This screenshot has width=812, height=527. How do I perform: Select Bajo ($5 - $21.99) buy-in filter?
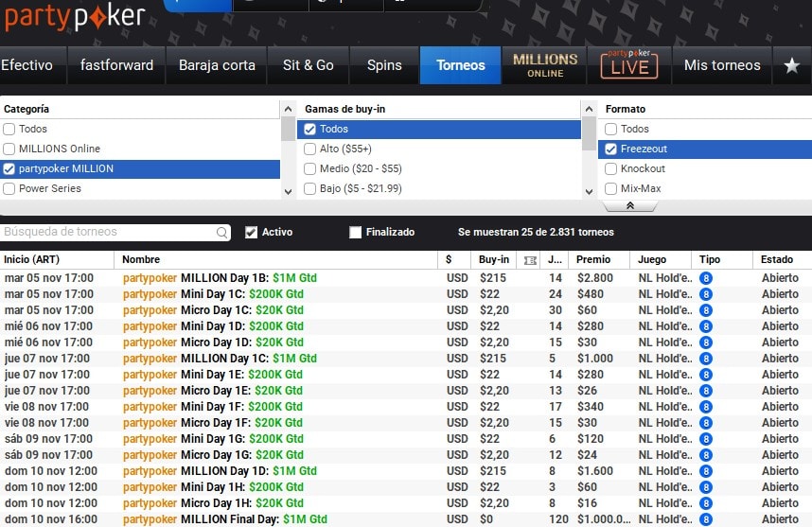click(x=309, y=189)
